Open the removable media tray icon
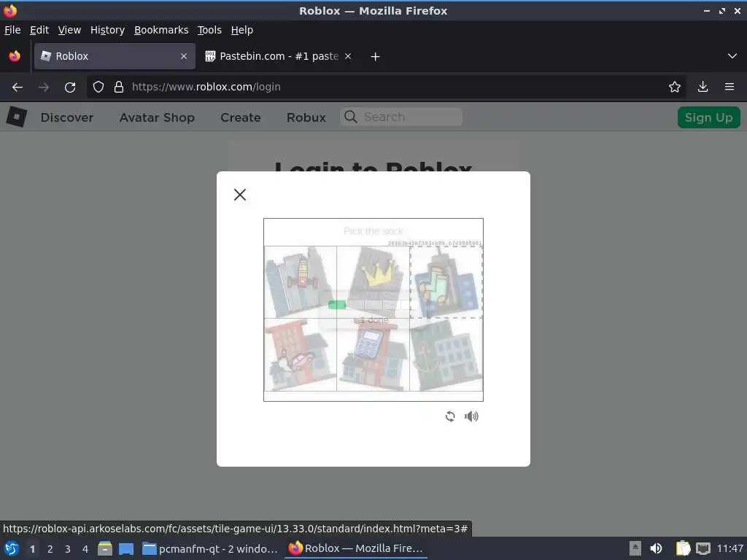747x560 pixels. click(x=635, y=548)
